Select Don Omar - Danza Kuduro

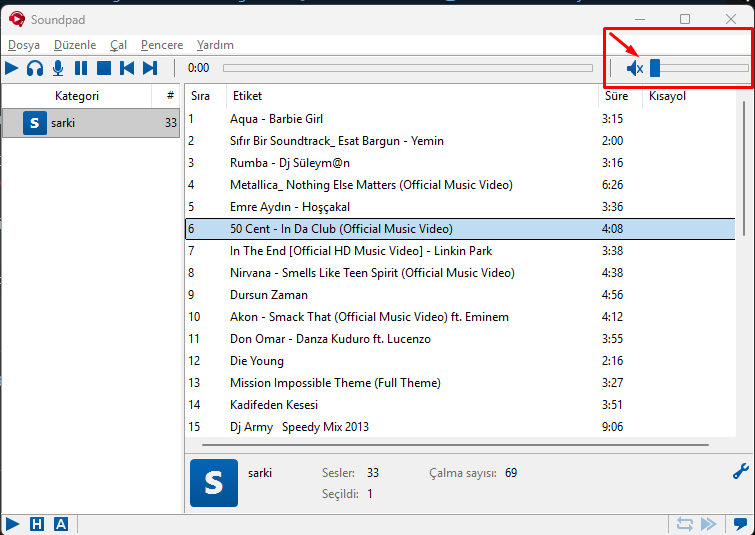[x=460, y=339]
